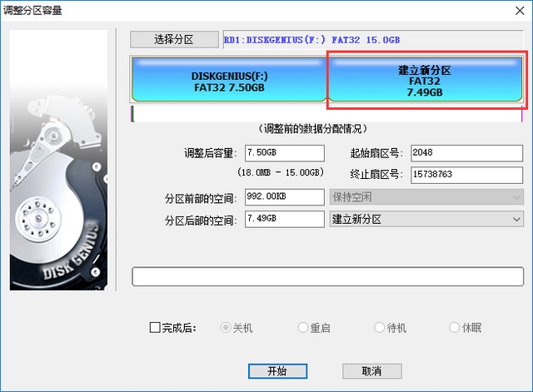533x392 pixels.
Task: Click the Disk Genius hard drive image
Action: click(x=58, y=160)
